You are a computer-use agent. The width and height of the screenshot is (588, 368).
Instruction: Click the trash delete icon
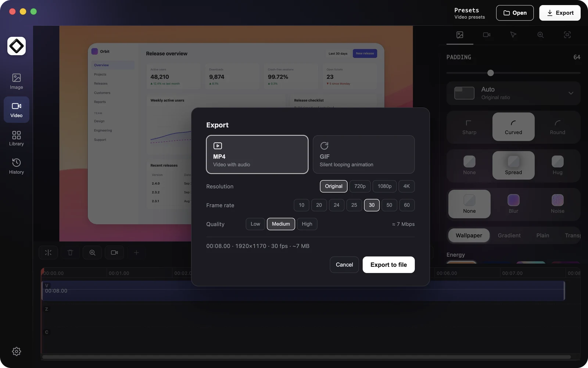coord(70,252)
